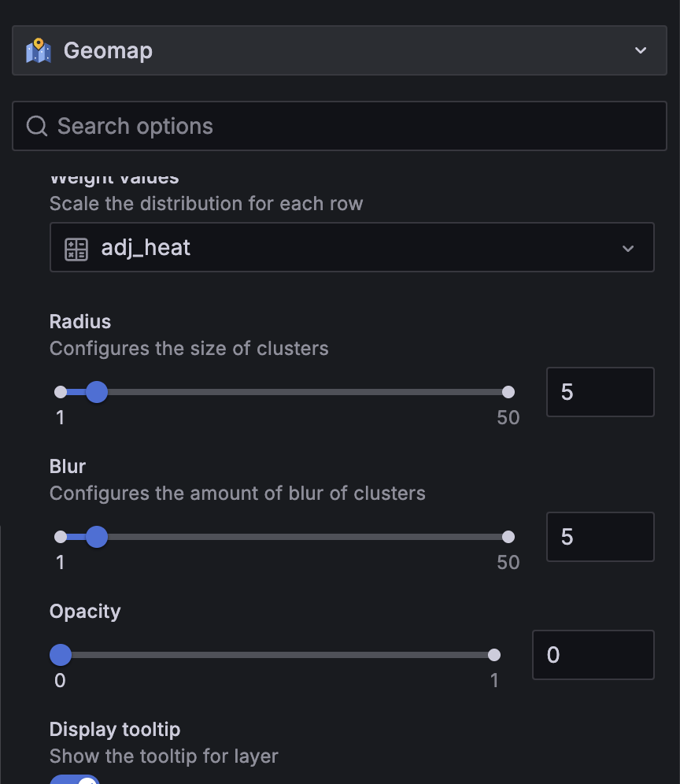
Task: Click the magnifier icon in search options
Action: point(36,126)
